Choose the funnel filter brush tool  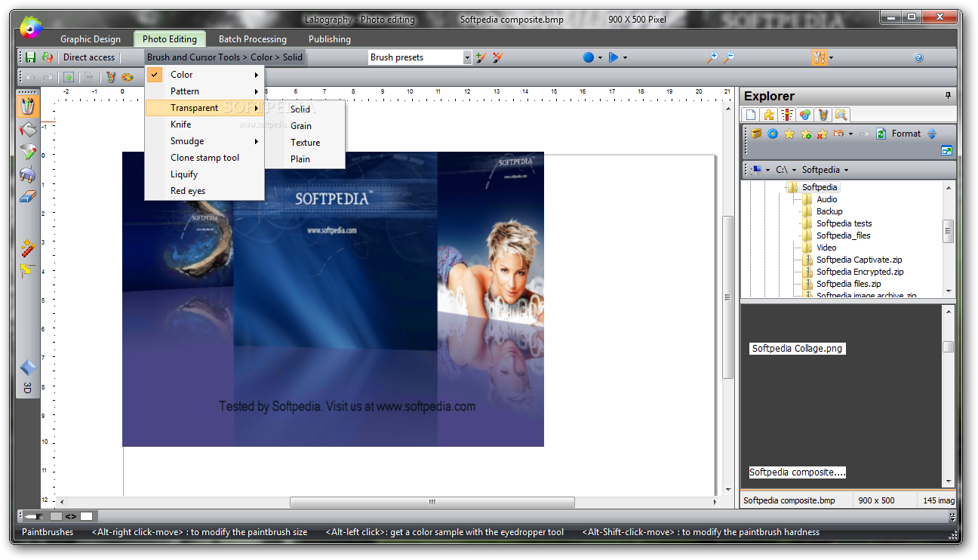click(27, 152)
